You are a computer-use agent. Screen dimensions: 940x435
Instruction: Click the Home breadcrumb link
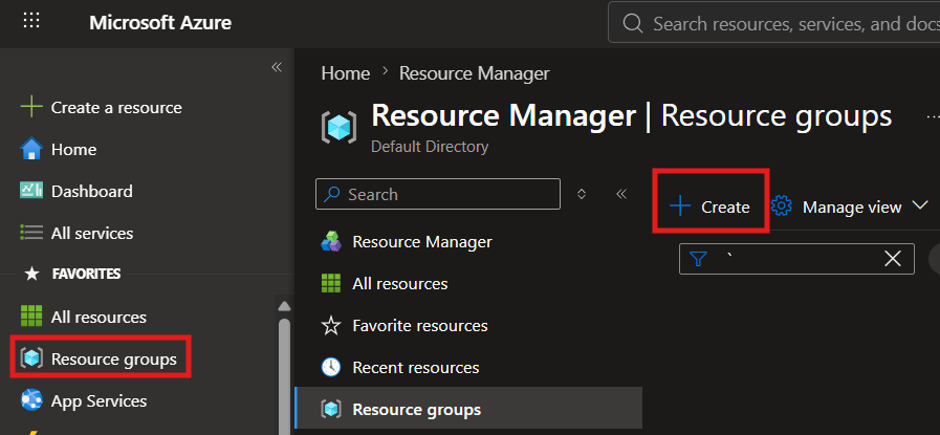[345, 74]
